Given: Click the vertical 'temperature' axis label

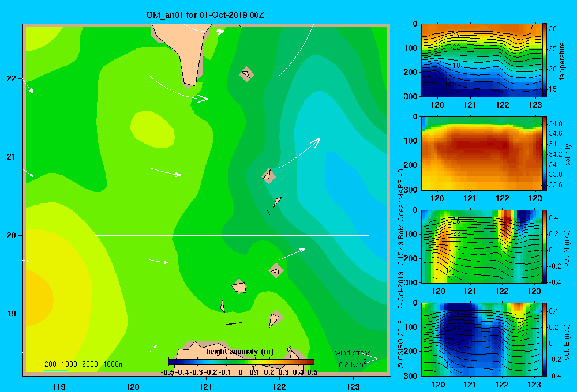Looking at the screenshot, I should 562,61.
